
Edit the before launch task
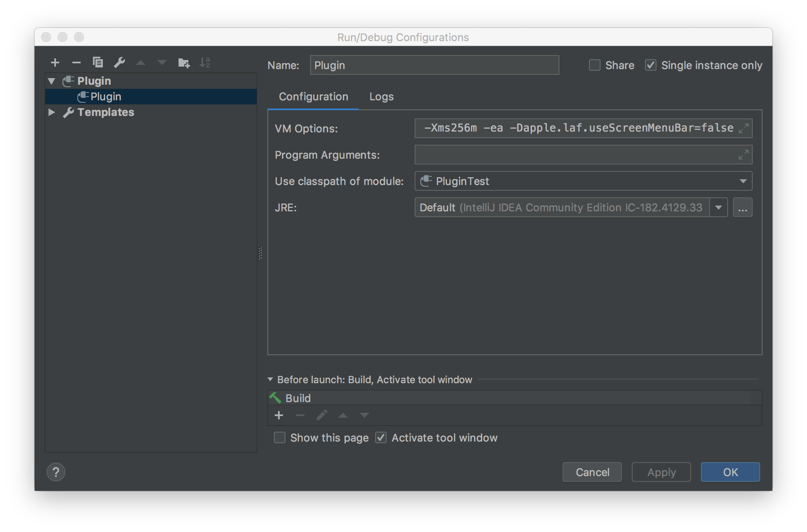point(322,415)
